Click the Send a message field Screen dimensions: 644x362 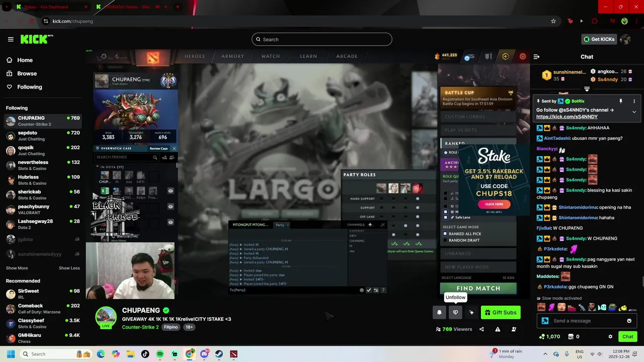point(587,321)
